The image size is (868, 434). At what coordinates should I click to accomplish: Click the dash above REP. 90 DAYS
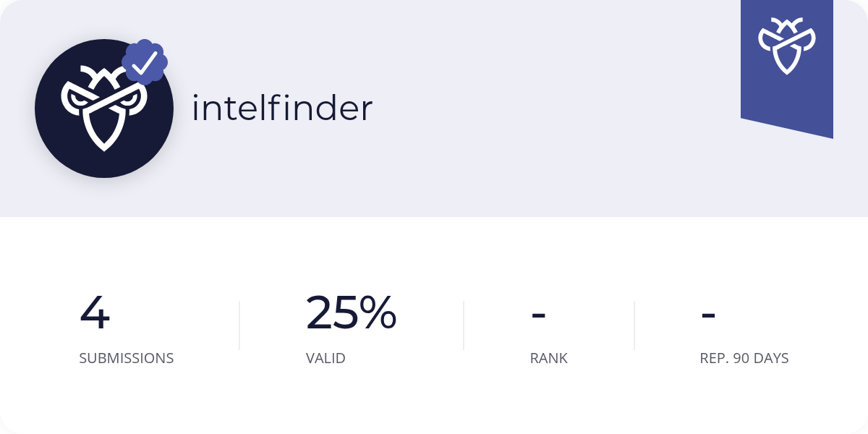[x=709, y=315]
